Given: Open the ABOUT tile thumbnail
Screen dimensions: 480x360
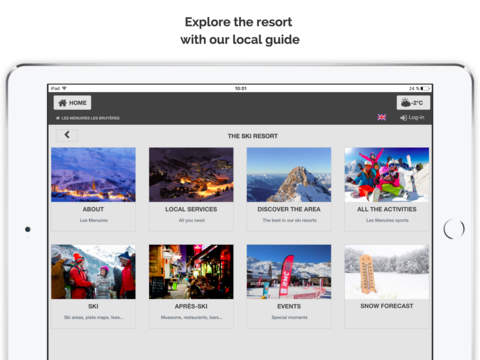Looking at the screenshot, I should coord(93,175).
